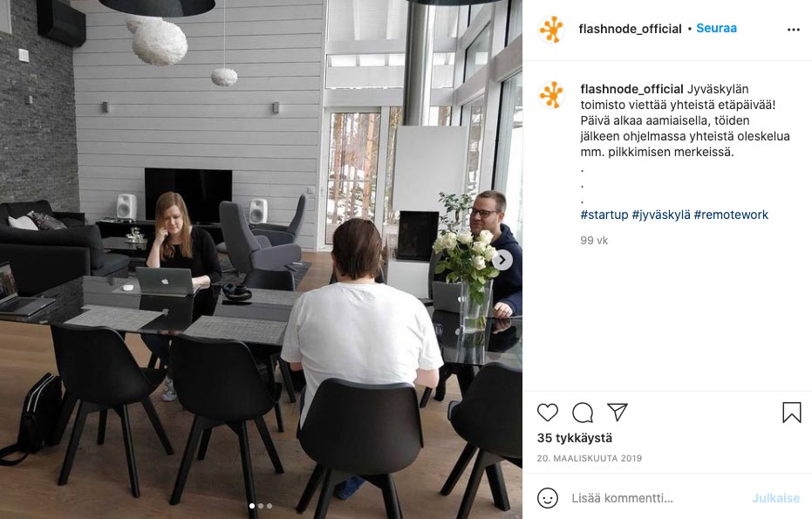Screen dimensions: 812x519
Task: Advance to the next photo with arrow
Action: pyautogui.click(x=502, y=260)
